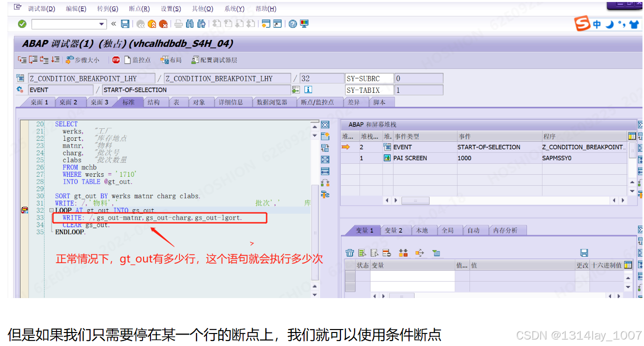Click the Find Next binoculars icon
644x346 pixels.
click(201, 24)
